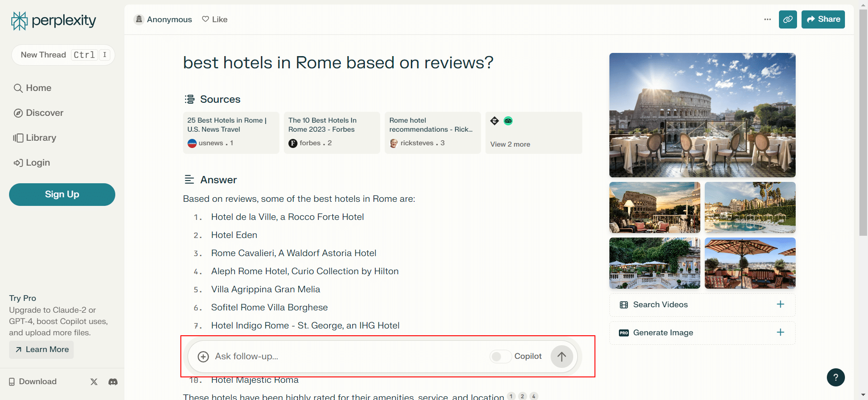Image resolution: width=868 pixels, height=400 pixels.
Task: Focus the Ask follow-up input field
Action: click(x=348, y=357)
